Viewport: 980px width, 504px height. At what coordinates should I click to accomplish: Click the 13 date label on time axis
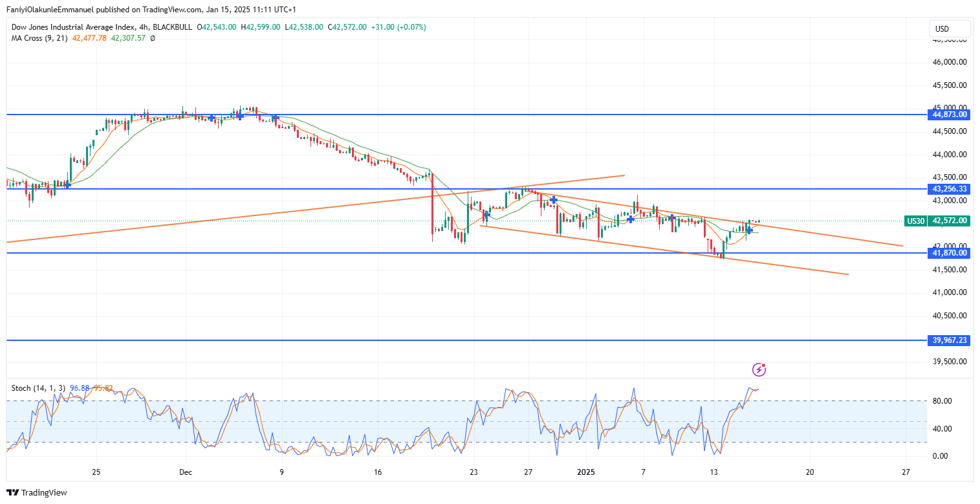pyautogui.click(x=713, y=472)
